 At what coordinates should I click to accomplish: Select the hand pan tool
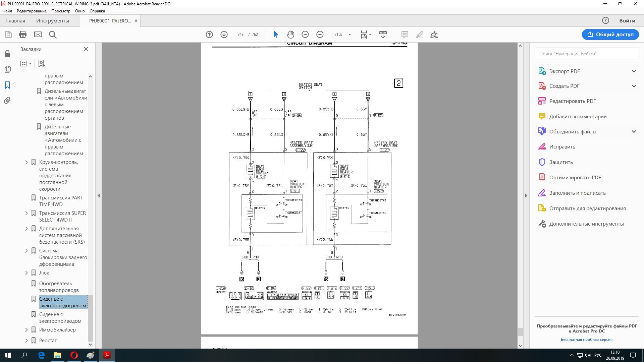(x=290, y=35)
